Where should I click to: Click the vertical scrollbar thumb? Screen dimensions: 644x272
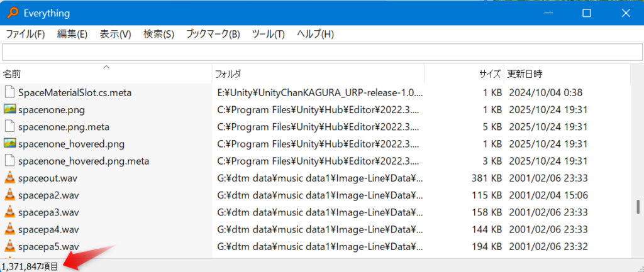click(638, 206)
